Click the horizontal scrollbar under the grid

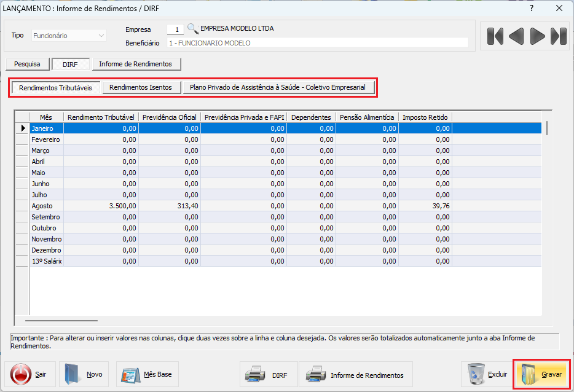point(61,320)
